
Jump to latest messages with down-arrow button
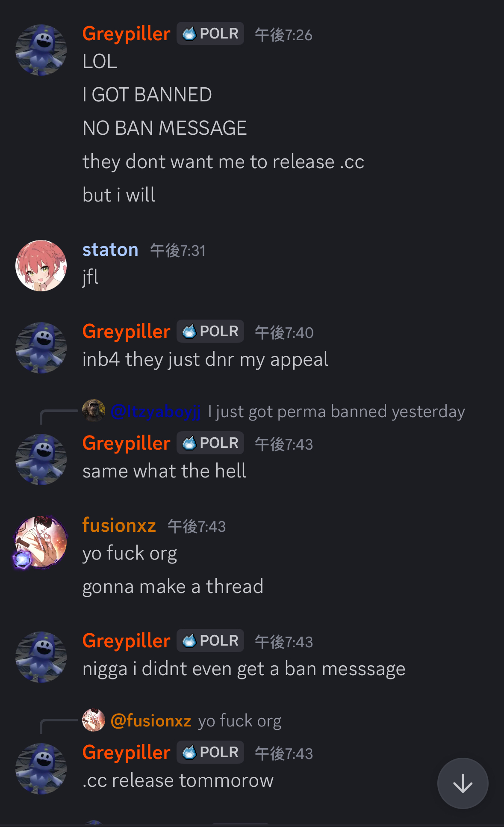pyautogui.click(x=463, y=783)
